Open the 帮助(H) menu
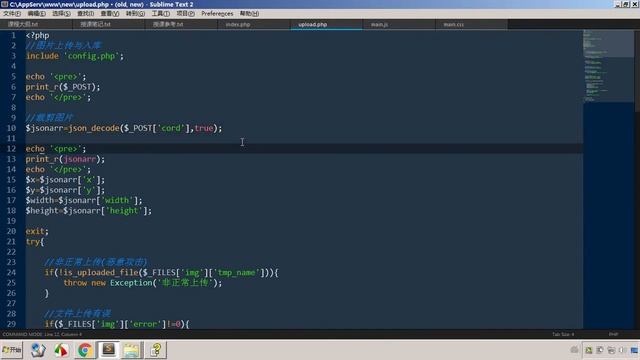Image resolution: width=640 pixels, height=360 pixels. tap(249, 13)
